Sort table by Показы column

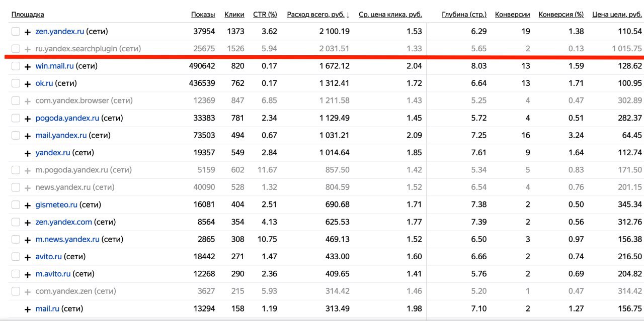[x=203, y=15]
